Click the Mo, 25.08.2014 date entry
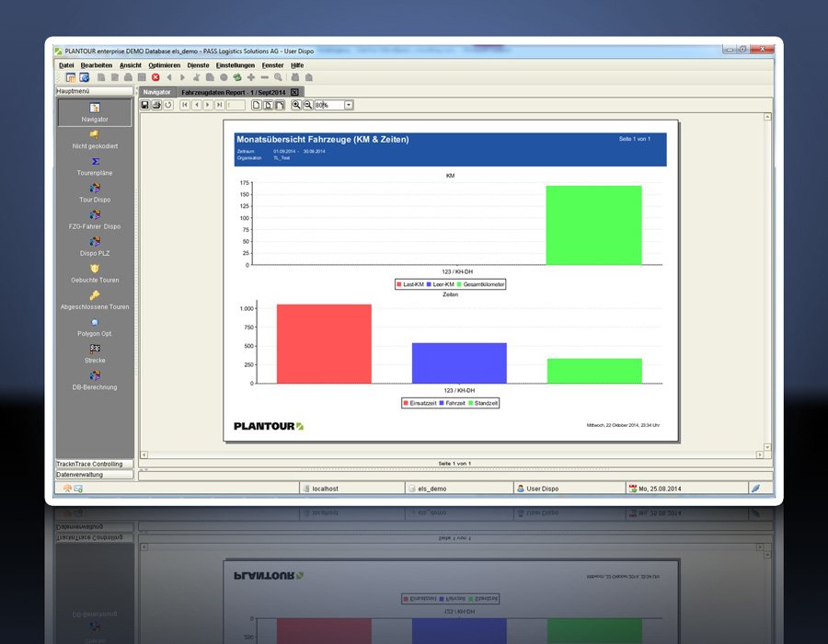The image size is (828, 644). click(x=686, y=489)
